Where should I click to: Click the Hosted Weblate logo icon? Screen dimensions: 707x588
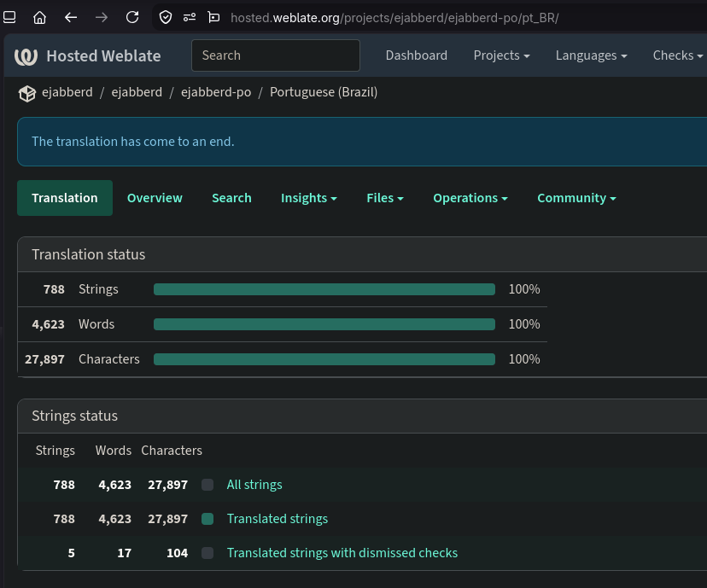26,56
